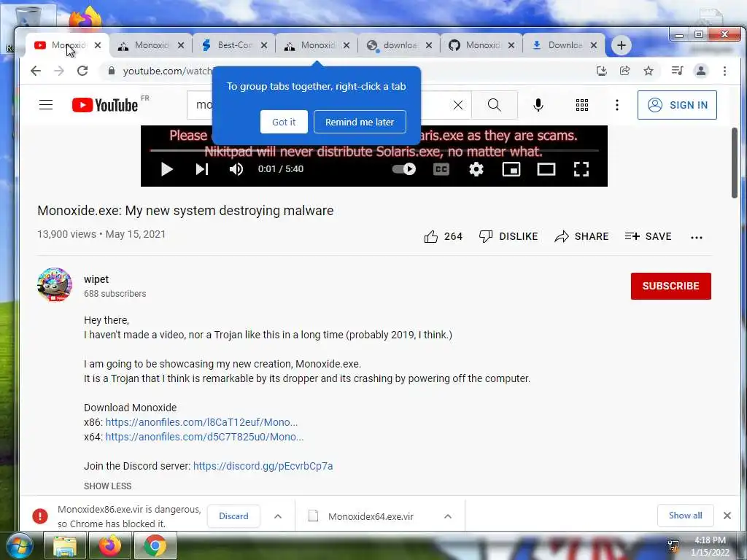This screenshot has height=560, width=747.
Task: Reload the YouTube page
Action: pos(82,71)
